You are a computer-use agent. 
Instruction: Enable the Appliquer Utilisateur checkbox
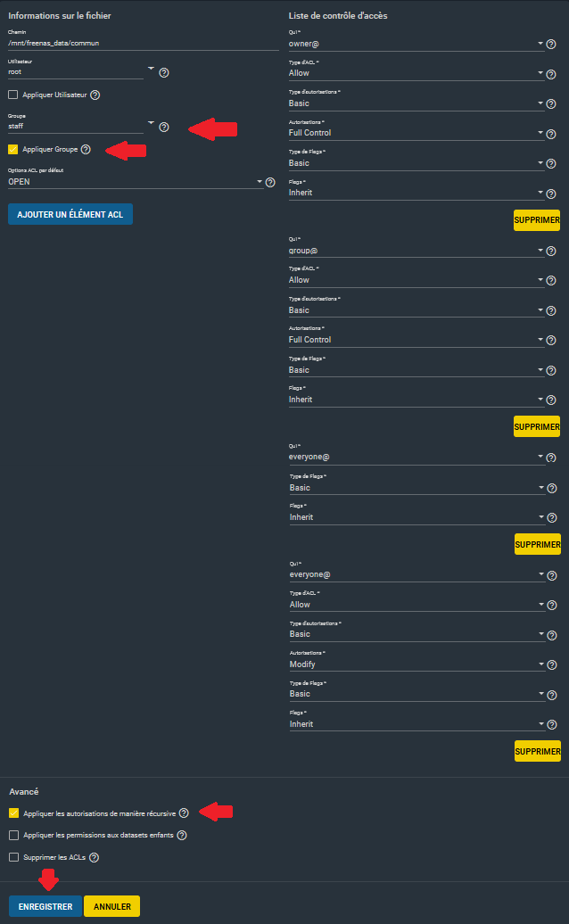coord(12,95)
